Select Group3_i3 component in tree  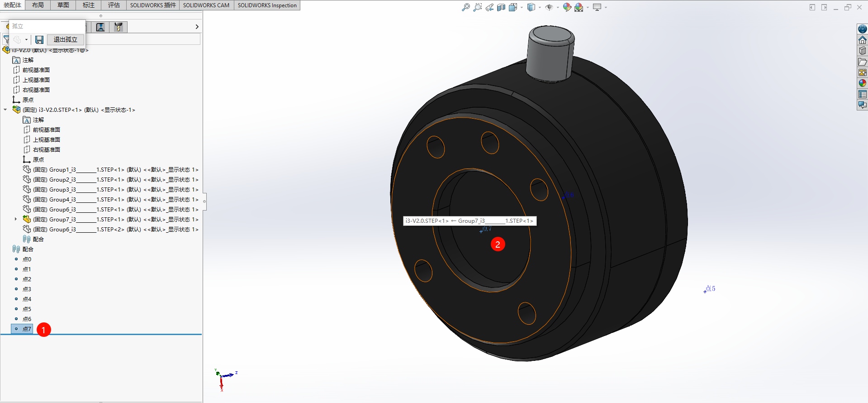point(111,189)
